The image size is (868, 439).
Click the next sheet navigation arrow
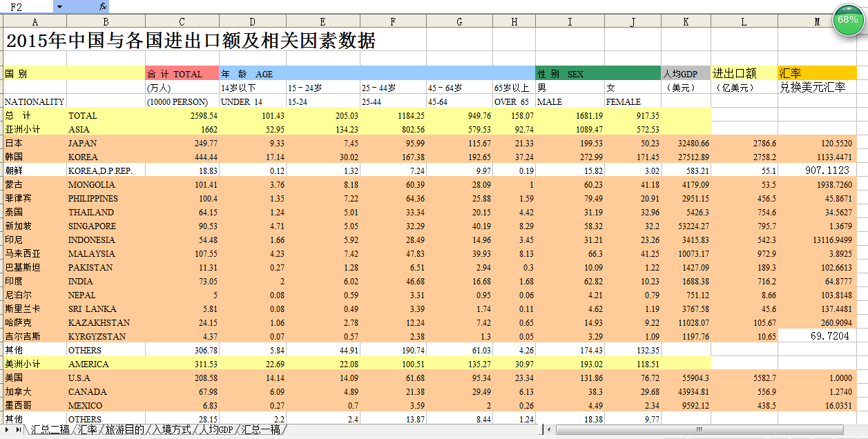tap(8, 429)
